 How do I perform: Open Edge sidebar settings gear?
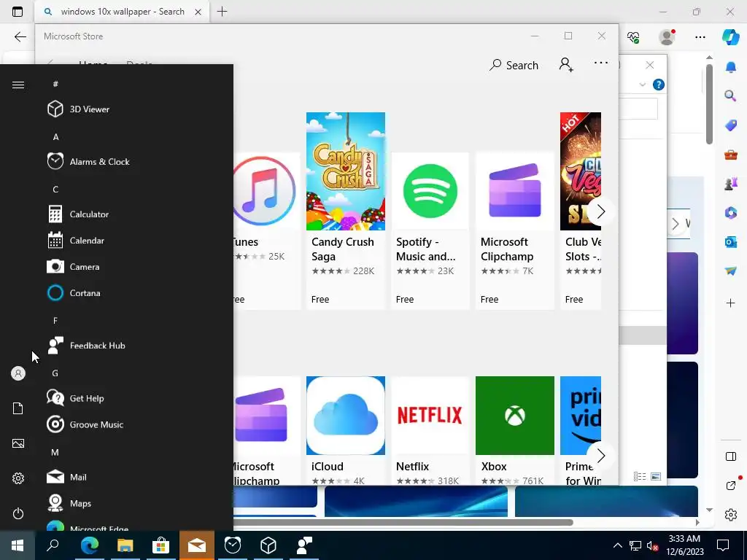(x=731, y=515)
